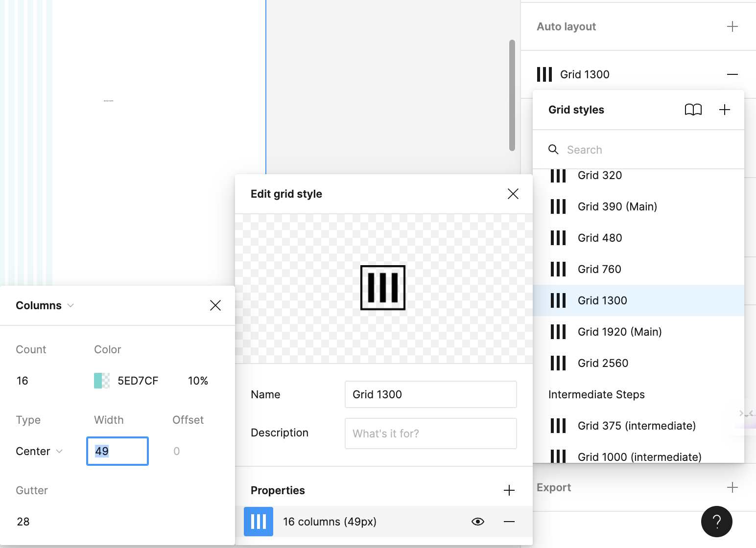Click the description field saying What's it for?

tap(430, 434)
